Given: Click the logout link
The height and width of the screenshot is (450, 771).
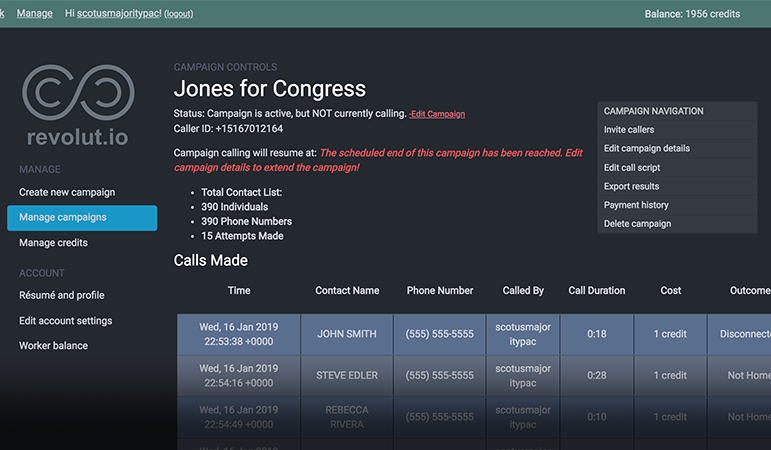Looking at the screenshot, I should [x=178, y=14].
